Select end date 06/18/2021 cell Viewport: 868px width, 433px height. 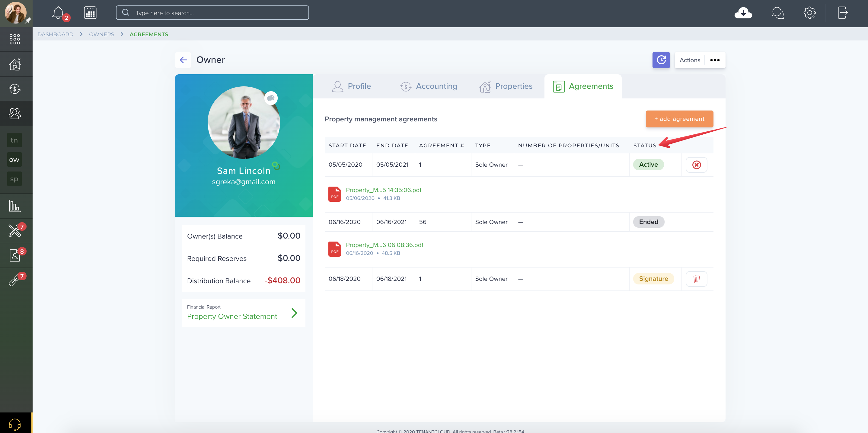click(391, 278)
